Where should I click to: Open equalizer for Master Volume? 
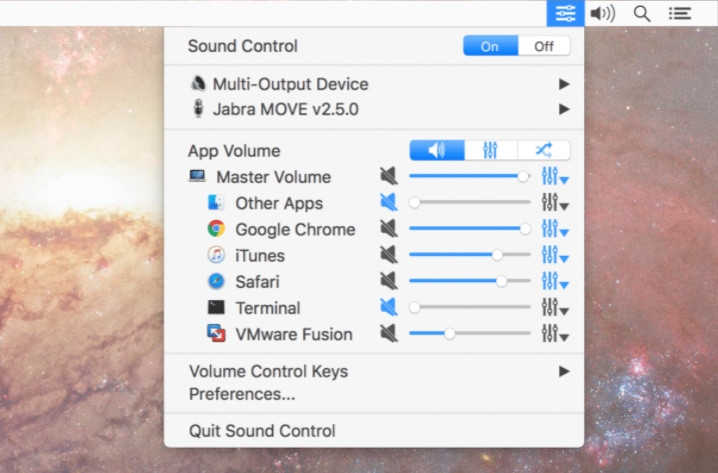pos(553,177)
